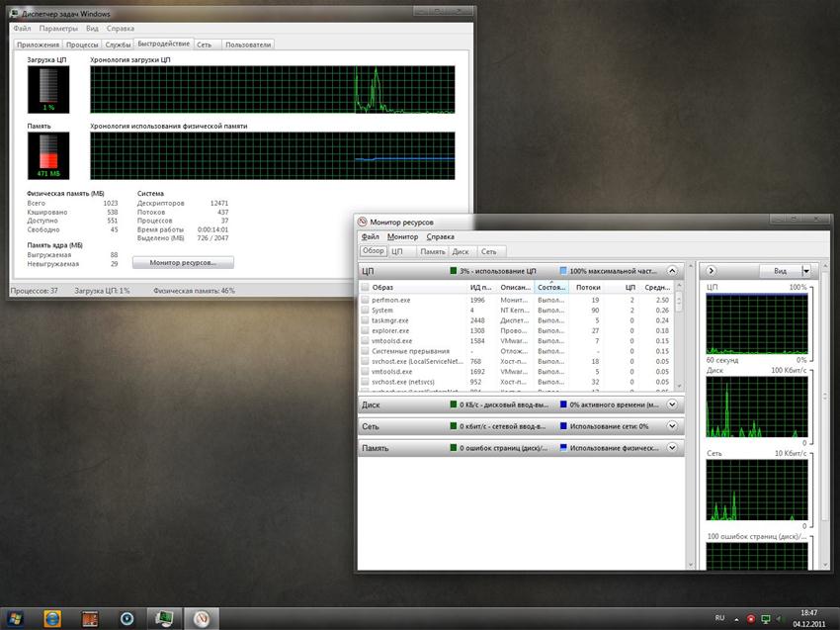Switch to the Процессы tab
The image size is (840, 630).
point(82,45)
